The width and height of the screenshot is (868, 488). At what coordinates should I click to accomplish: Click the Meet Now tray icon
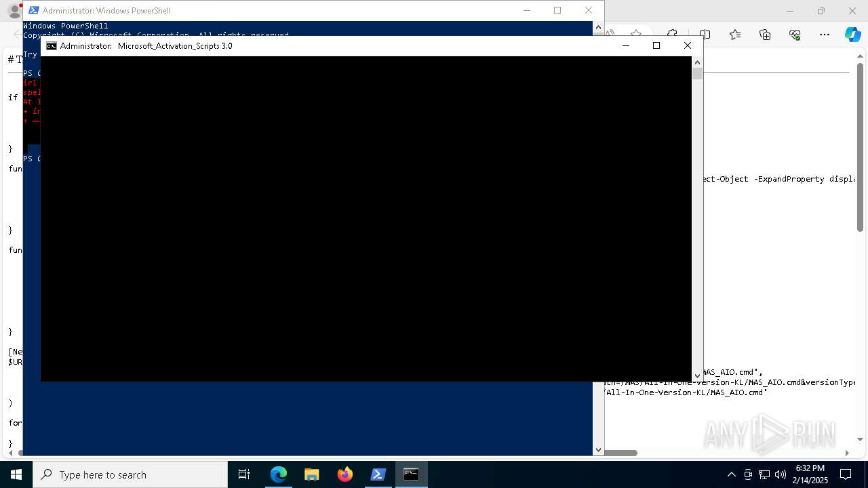coord(748,474)
